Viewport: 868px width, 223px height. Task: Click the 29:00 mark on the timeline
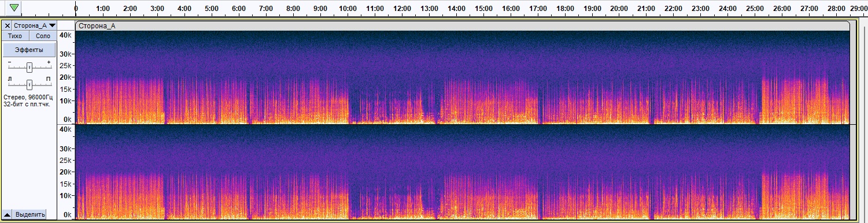[859, 9]
